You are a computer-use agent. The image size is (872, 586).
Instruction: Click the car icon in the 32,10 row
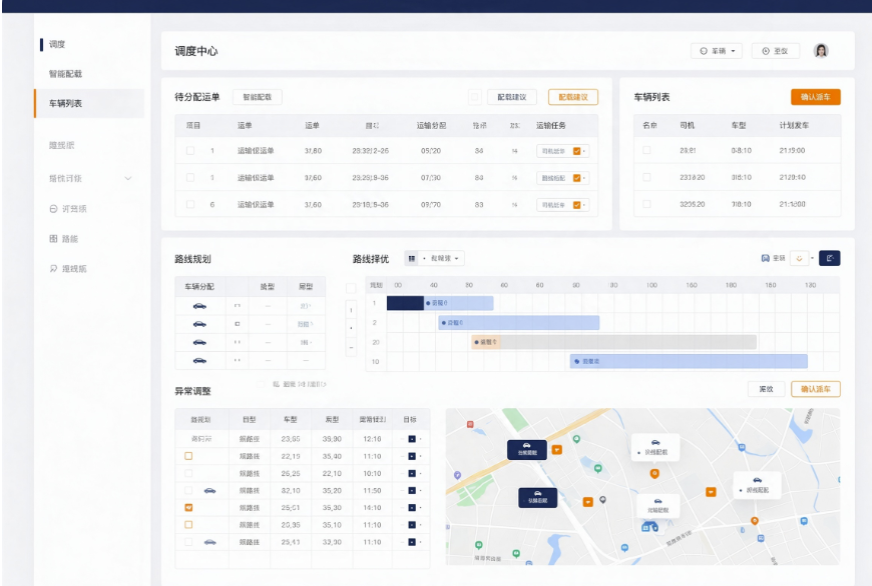210,490
